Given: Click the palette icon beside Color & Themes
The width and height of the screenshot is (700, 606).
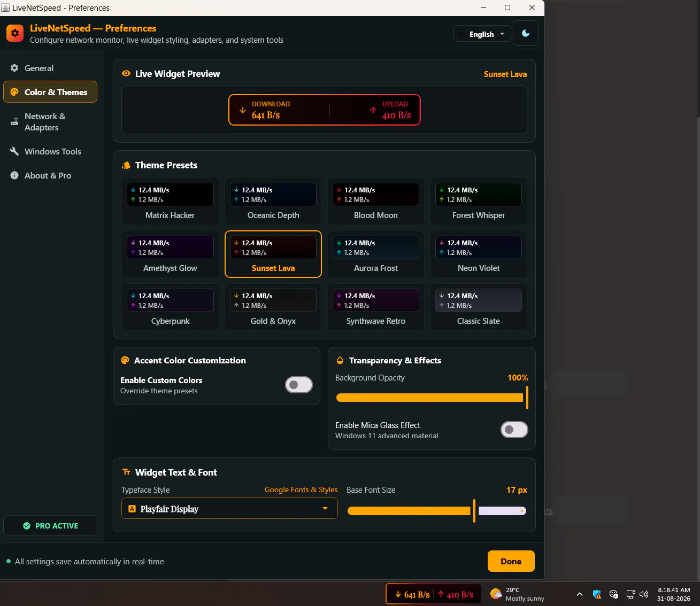Looking at the screenshot, I should (x=14, y=92).
